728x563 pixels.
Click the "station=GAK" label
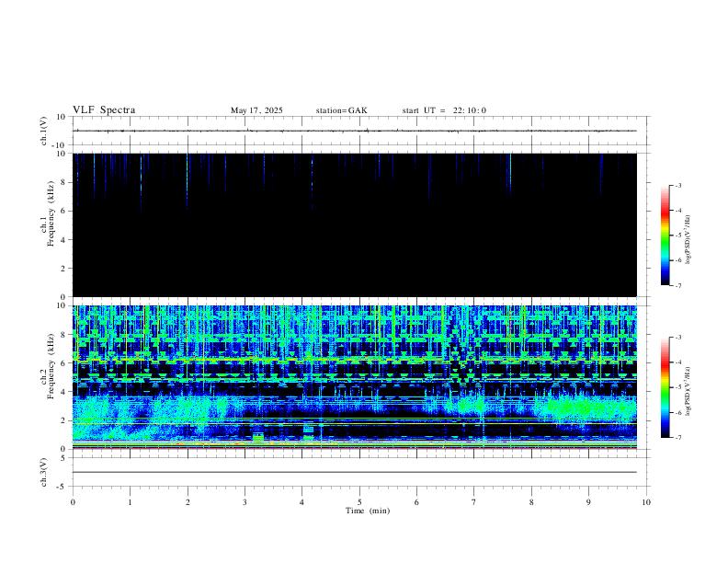(341, 110)
